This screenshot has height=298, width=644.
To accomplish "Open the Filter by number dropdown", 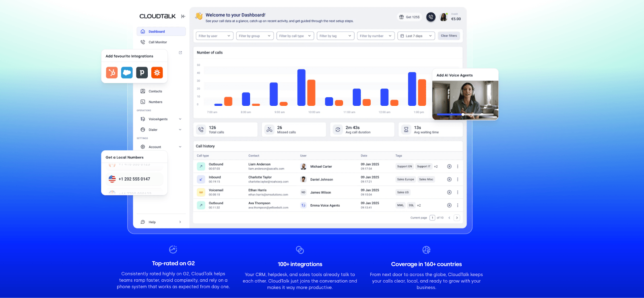I will (376, 36).
